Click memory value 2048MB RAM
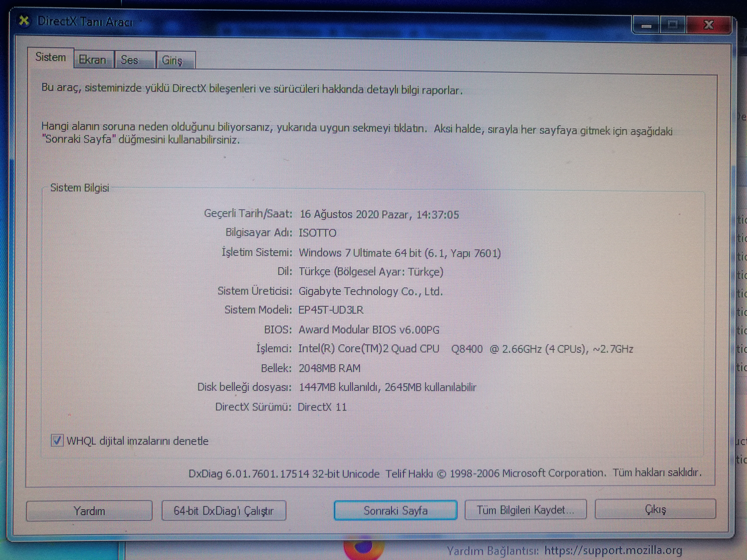The height and width of the screenshot is (560, 747). pyautogui.click(x=330, y=368)
